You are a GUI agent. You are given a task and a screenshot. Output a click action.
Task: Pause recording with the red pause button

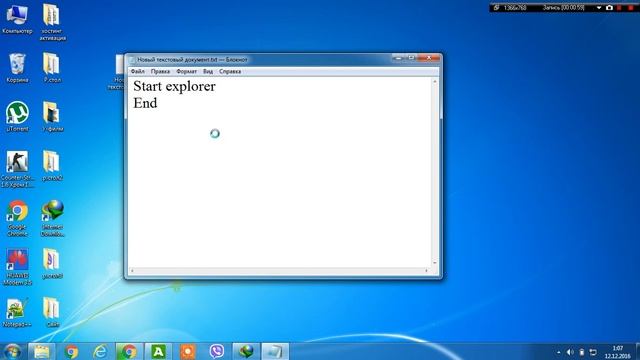[x=620, y=8]
